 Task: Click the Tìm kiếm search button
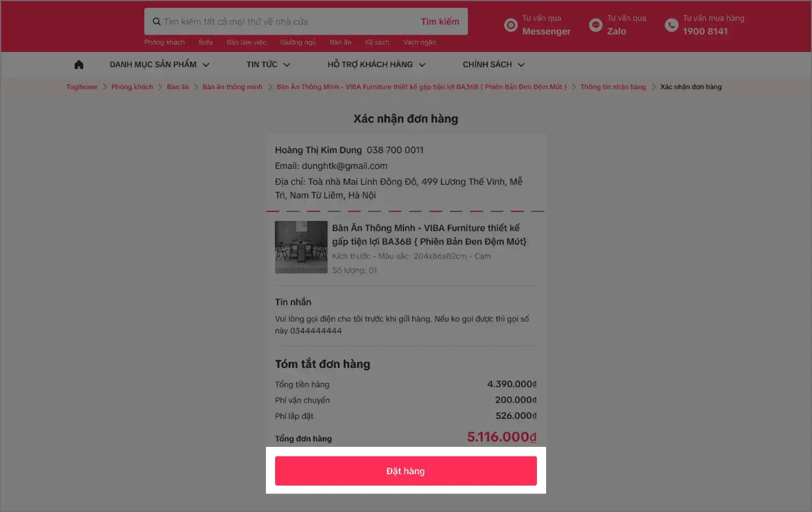click(x=440, y=21)
